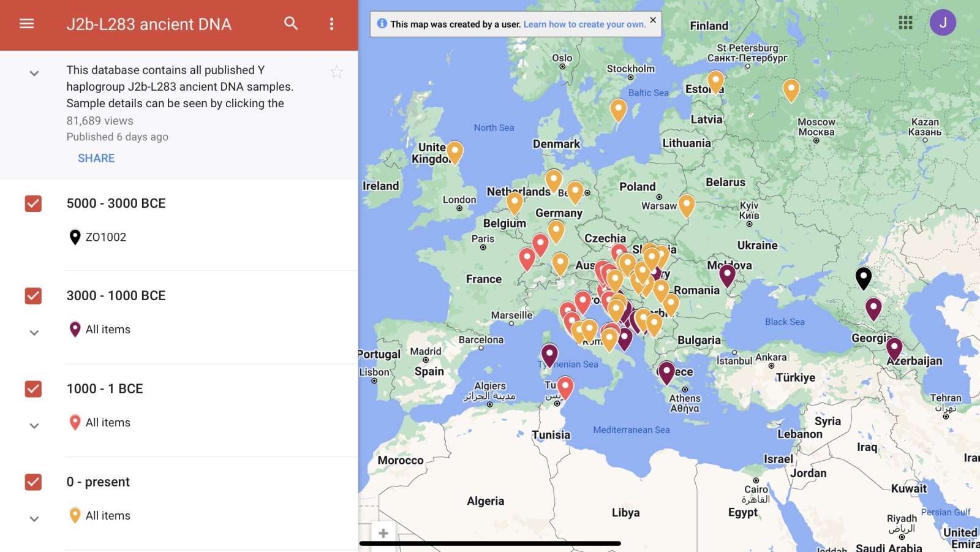Click the 'Egypt' country label on map

tap(743, 512)
